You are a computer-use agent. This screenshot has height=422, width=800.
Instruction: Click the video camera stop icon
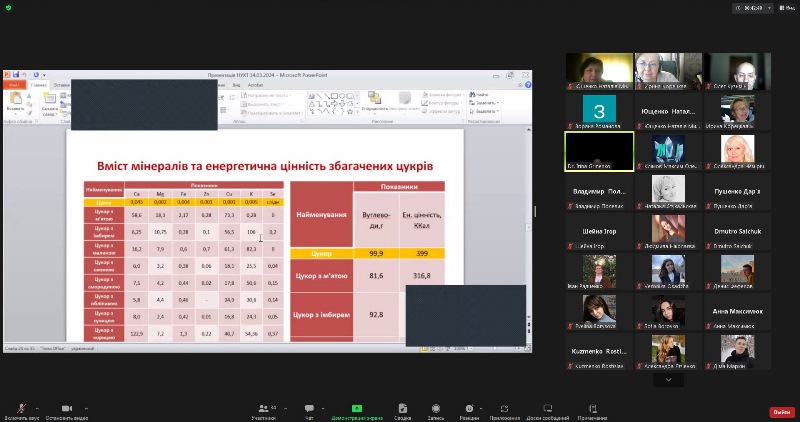pyautogui.click(x=66, y=409)
